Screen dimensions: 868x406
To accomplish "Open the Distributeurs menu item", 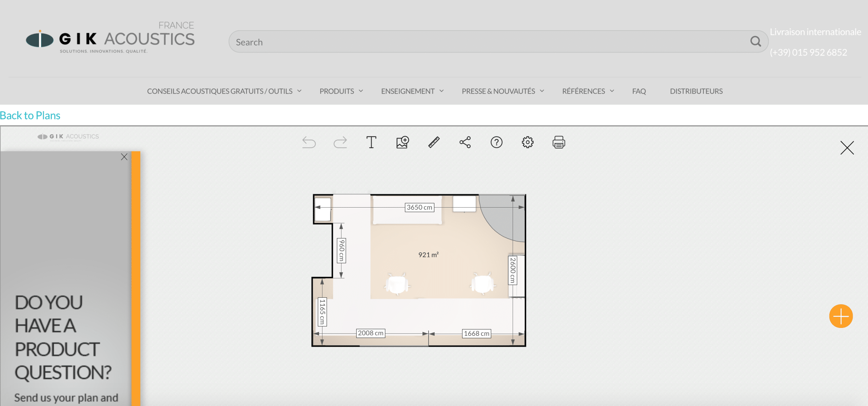I will click(x=696, y=91).
